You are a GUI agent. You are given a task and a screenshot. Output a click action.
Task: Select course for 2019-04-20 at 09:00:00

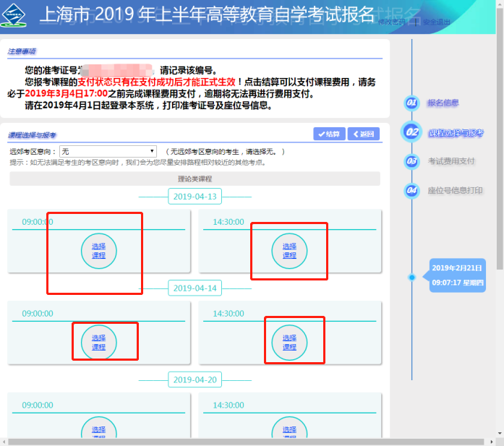pyautogui.click(x=98, y=432)
